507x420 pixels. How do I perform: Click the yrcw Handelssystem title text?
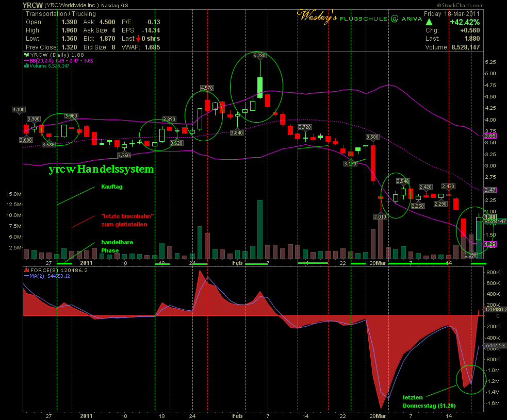click(101, 169)
